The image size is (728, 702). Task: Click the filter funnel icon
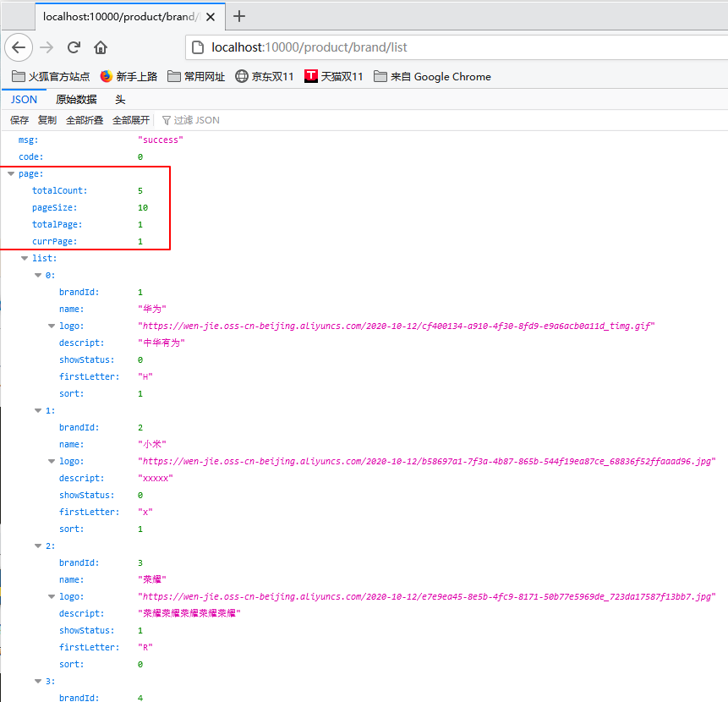[167, 121]
